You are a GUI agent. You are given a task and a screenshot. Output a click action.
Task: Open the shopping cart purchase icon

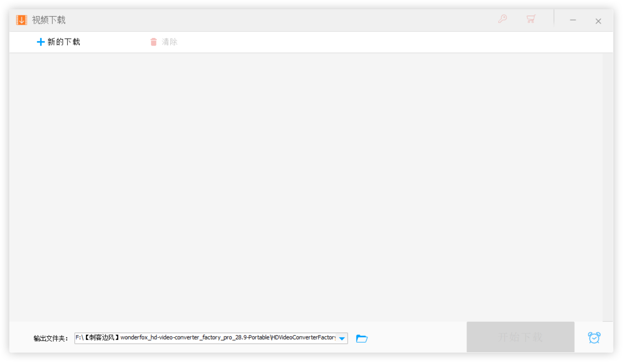531,19
